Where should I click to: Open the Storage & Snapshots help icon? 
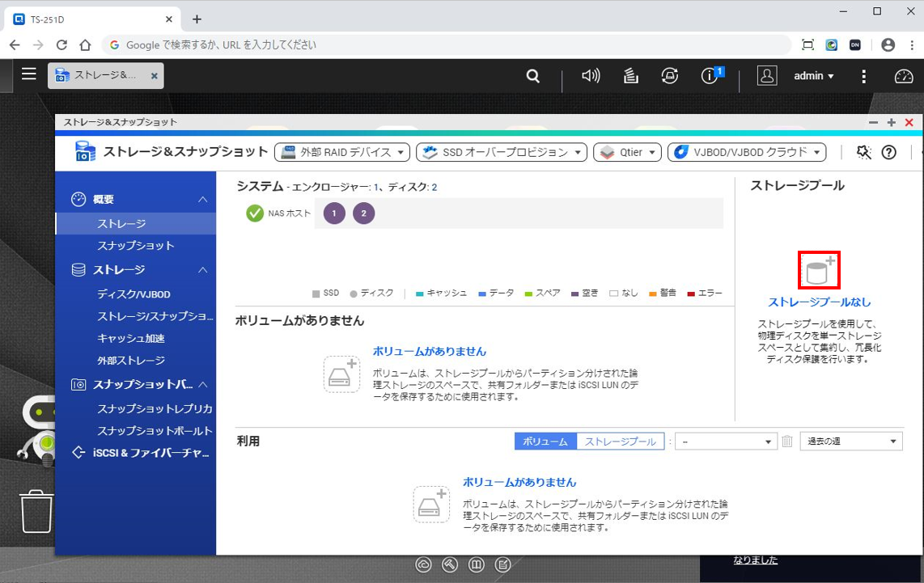pyautogui.click(x=888, y=152)
